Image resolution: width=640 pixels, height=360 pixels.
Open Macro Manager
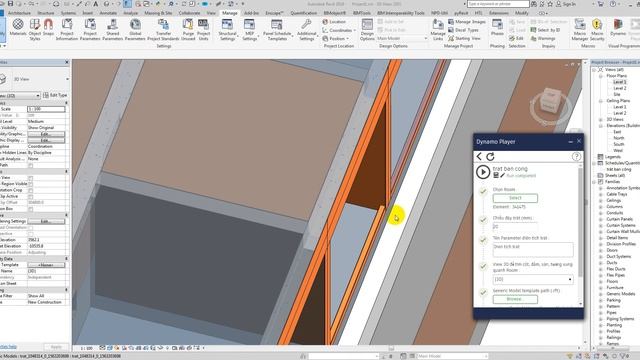580,29
